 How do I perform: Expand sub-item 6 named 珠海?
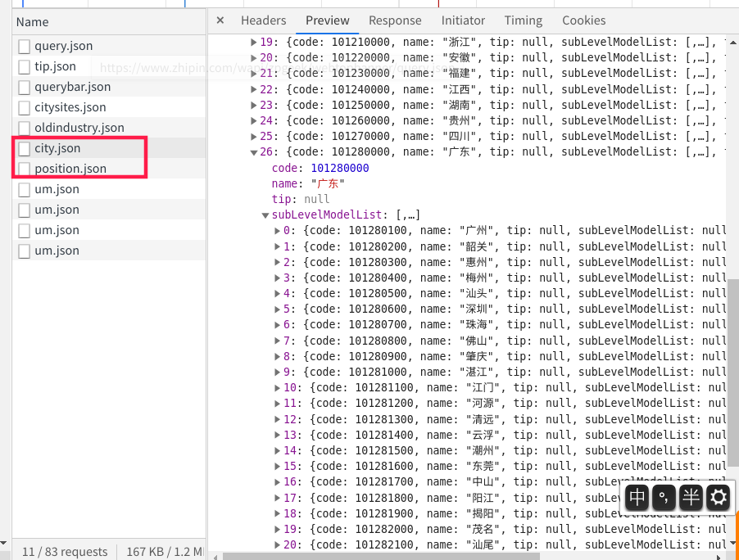[277, 324]
